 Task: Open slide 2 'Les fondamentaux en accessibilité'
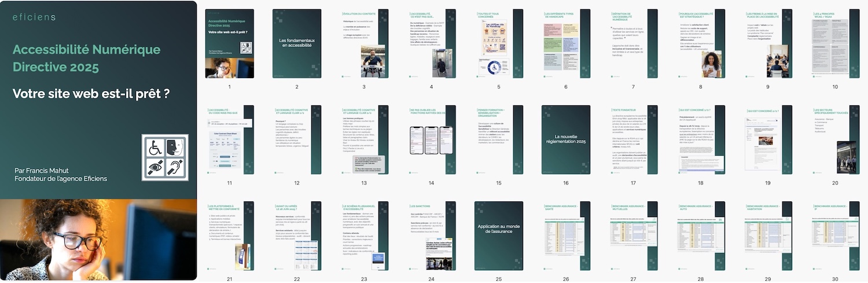296,44
